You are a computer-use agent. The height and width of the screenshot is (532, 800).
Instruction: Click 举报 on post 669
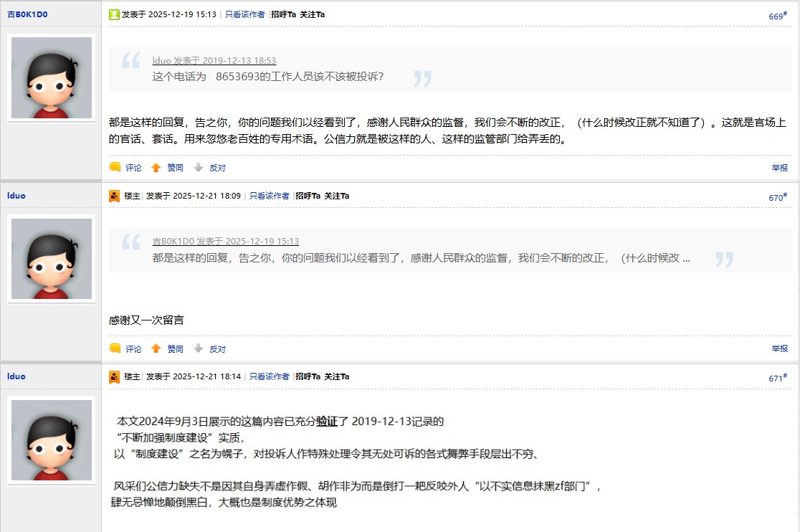click(779, 168)
